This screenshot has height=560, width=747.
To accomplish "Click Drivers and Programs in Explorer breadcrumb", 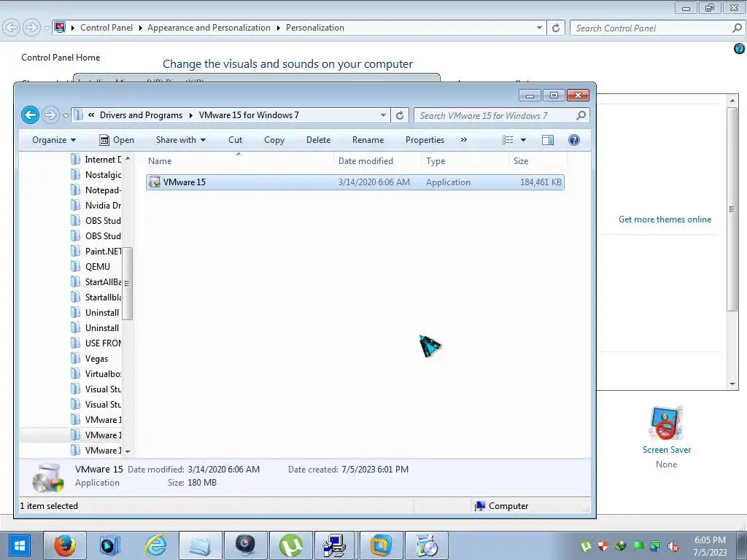I will coord(141,115).
